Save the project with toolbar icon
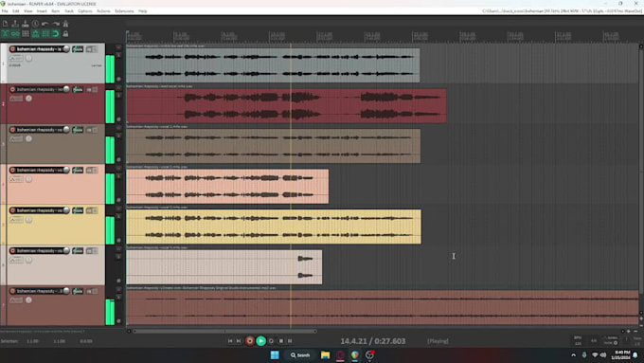The height and width of the screenshot is (363, 644). [x=25, y=24]
